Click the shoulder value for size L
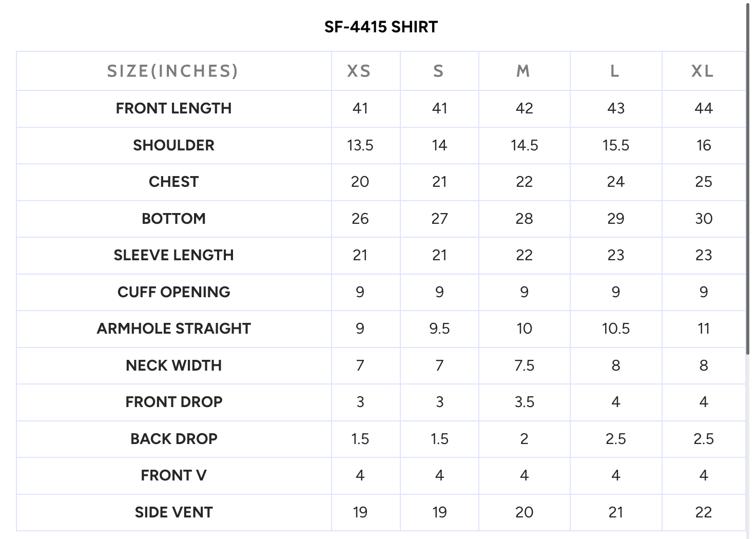 [615, 145]
